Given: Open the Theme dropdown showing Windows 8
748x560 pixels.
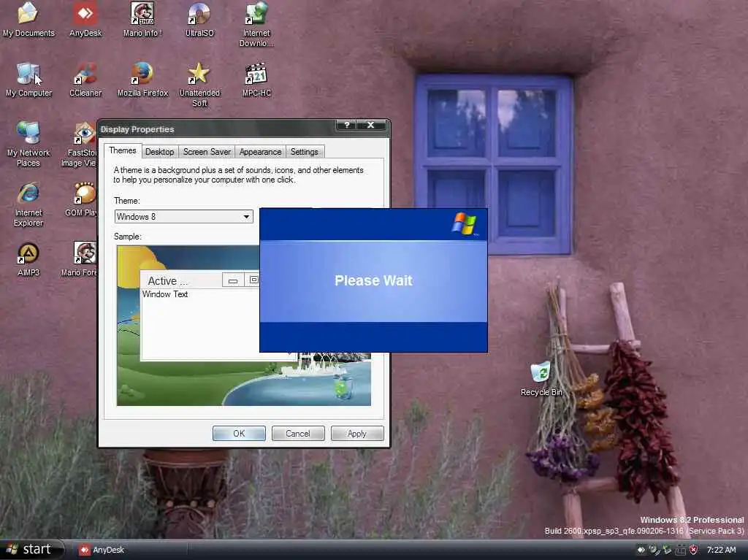Looking at the screenshot, I should click(x=183, y=217).
